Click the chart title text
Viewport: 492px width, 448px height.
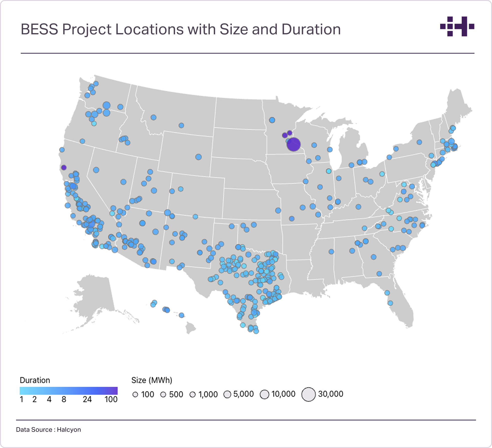pos(181,29)
